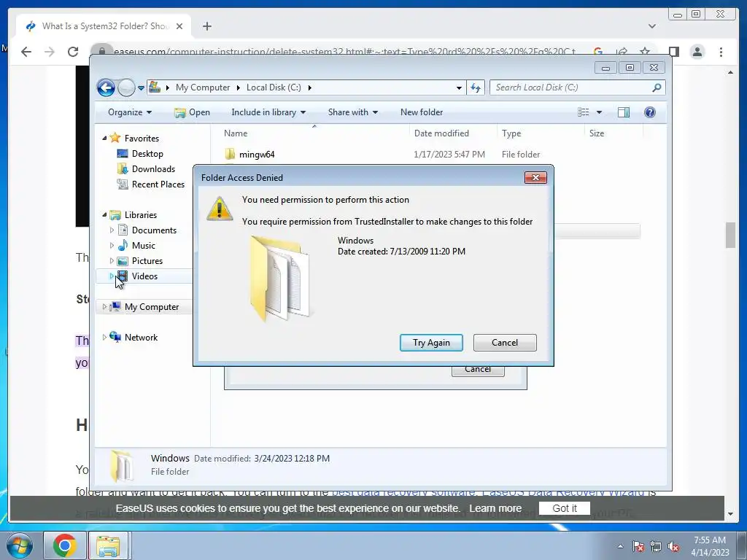Open the Windows Start button
Image resolution: width=747 pixels, height=560 pixels.
pyautogui.click(x=20, y=545)
